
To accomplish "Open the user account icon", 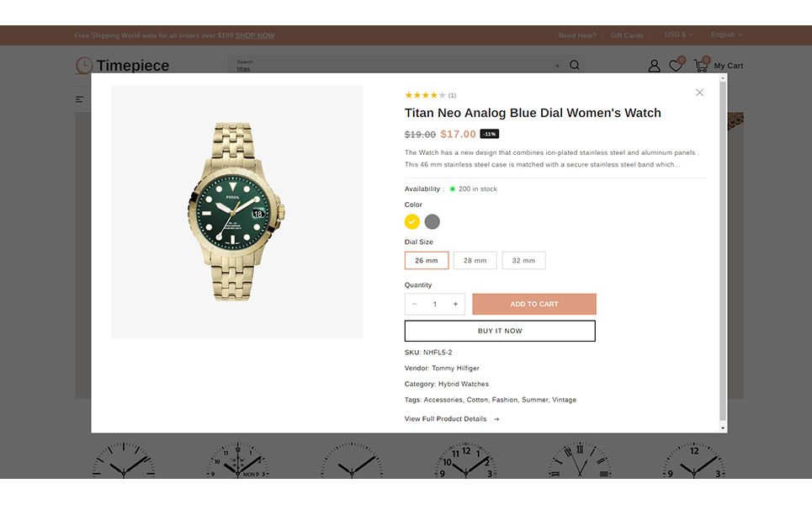I will pyautogui.click(x=654, y=66).
